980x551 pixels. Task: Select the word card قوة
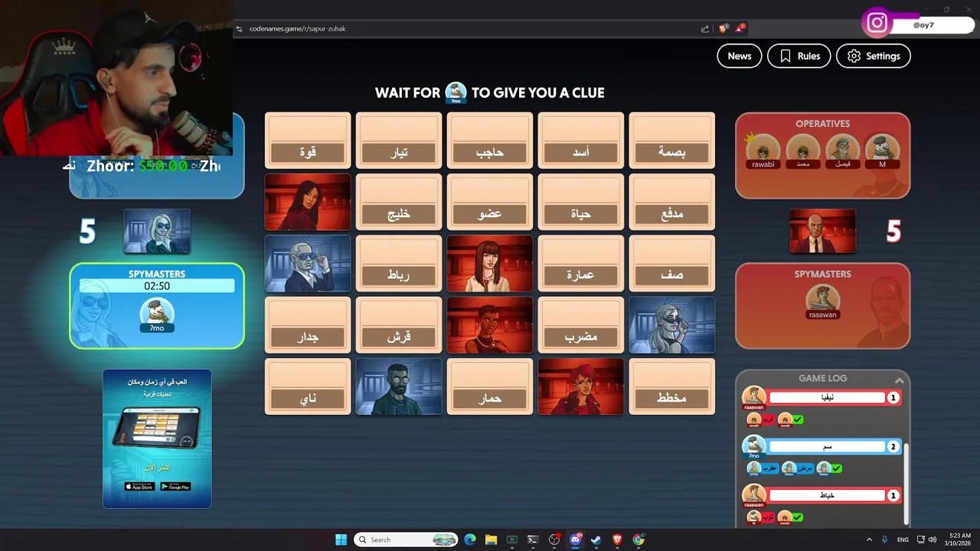pos(308,141)
